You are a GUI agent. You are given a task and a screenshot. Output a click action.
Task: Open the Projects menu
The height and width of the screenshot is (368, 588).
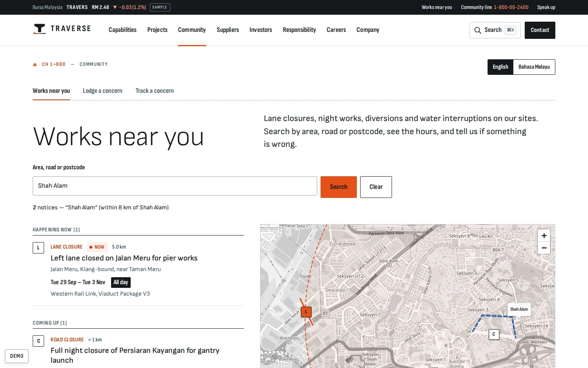tap(158, 30)
